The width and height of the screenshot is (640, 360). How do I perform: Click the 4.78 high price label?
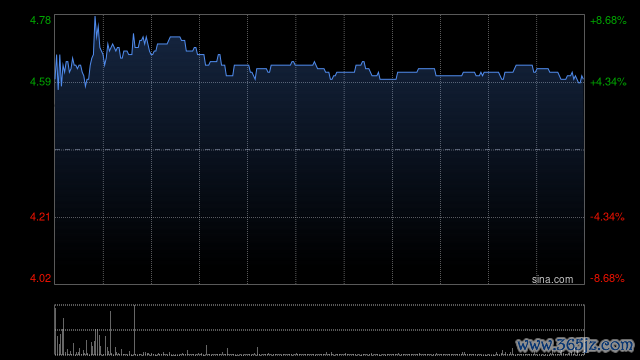pyautogui.click(x=40, y=20)
